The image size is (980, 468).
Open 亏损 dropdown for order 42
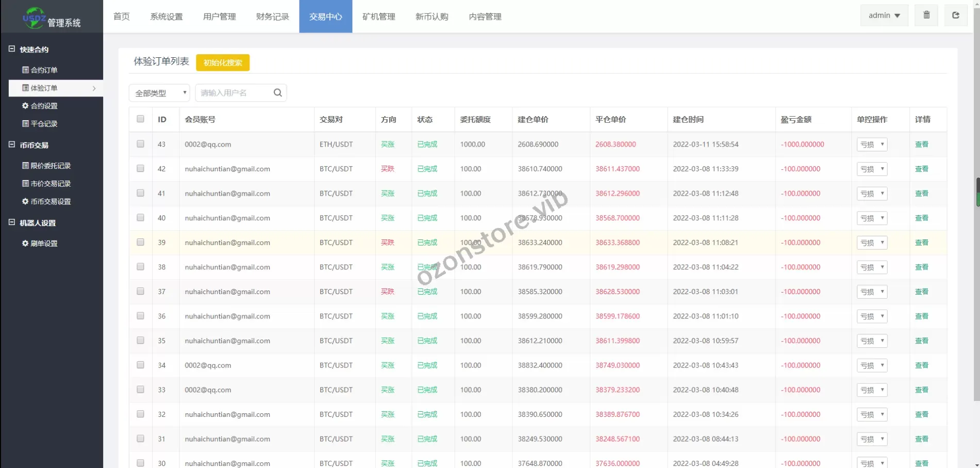click(872, 169)
